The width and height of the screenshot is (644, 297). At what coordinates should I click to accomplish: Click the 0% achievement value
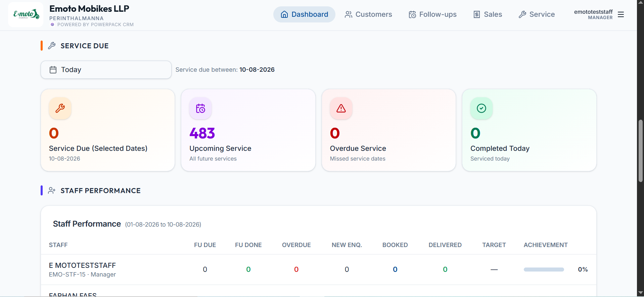click(x=583, y=270)
